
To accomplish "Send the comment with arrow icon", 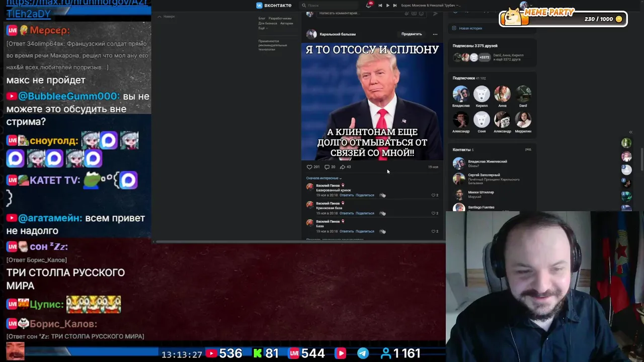I will (x=435, y=14).
